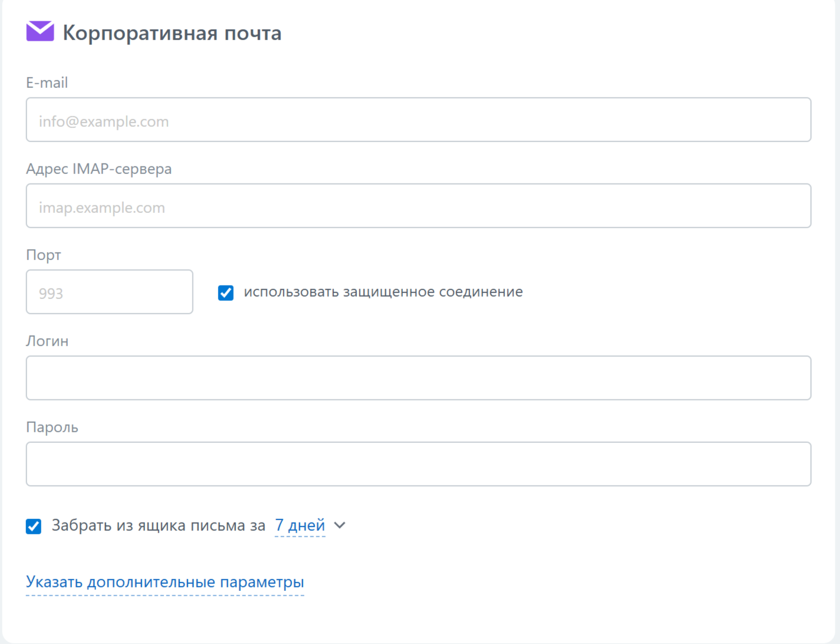840x644 pixels.
Task: Click the Корпоративная почта heading
Action: (172, 33)
